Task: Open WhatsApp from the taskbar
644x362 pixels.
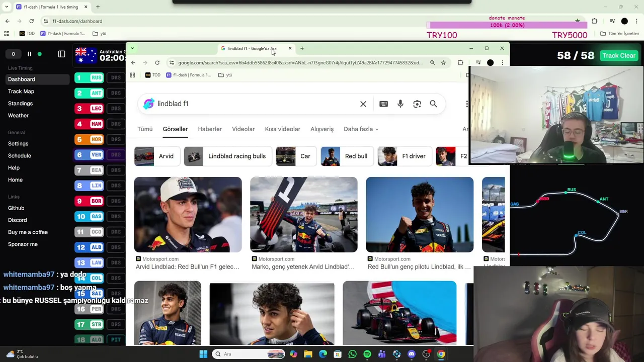Action: click(x=352, y=354)
